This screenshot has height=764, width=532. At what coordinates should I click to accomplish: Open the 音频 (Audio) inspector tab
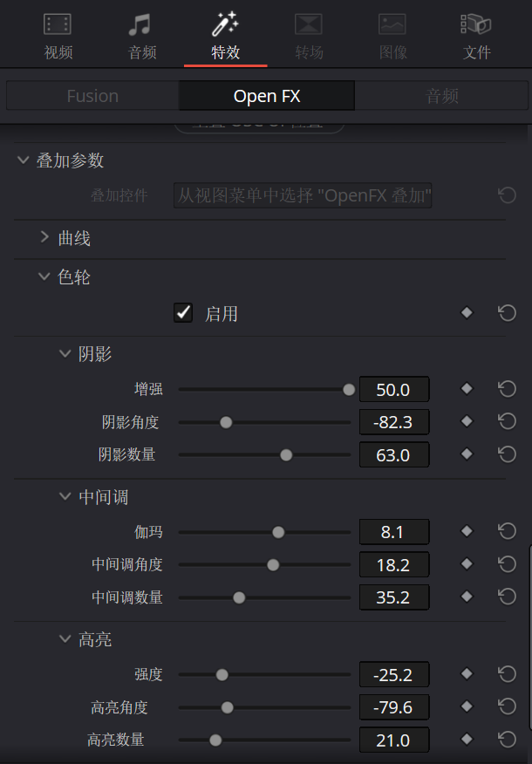pyautogui.click(x=141, y=35)
